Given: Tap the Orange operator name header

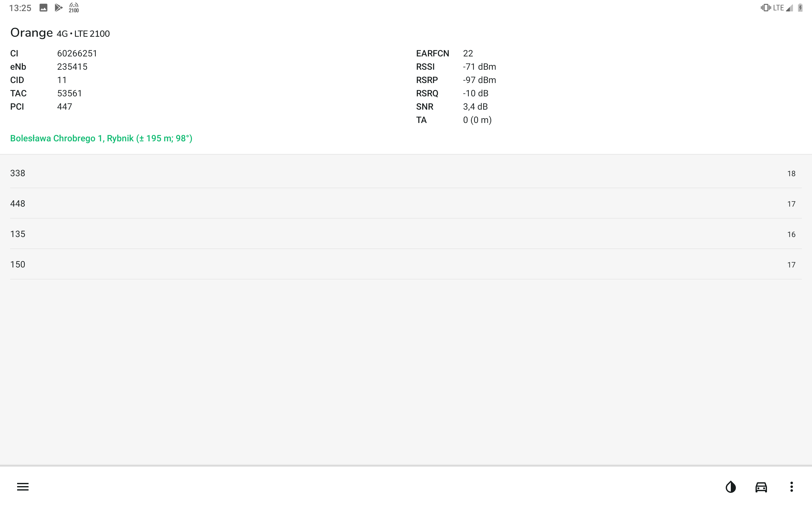Looking at the screenshot, I should coord(31,33).
